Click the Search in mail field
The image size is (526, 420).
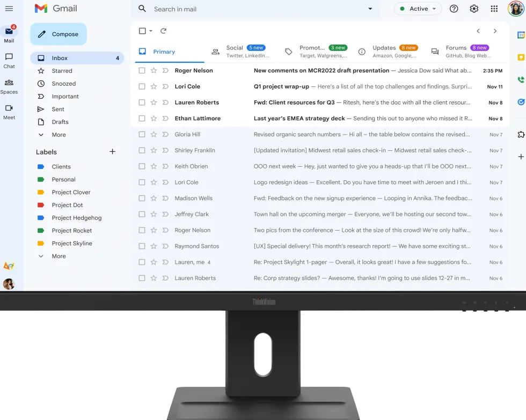256,9
